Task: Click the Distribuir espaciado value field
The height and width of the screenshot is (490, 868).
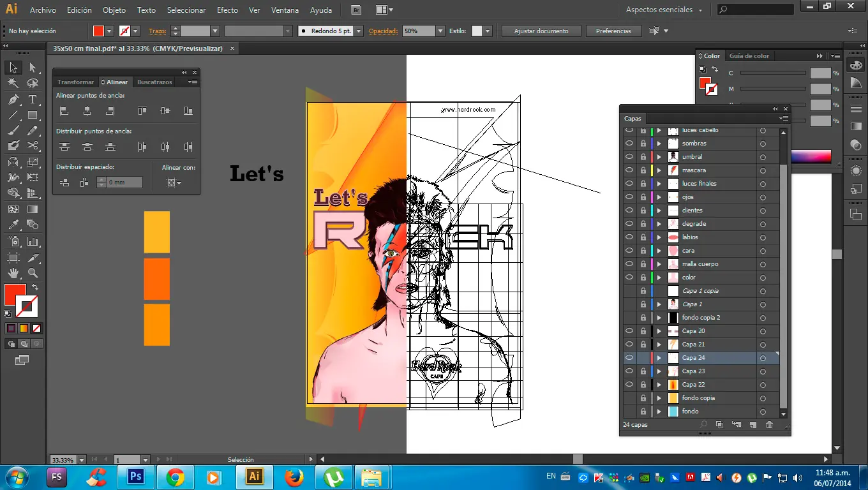Action: [124, 182]
